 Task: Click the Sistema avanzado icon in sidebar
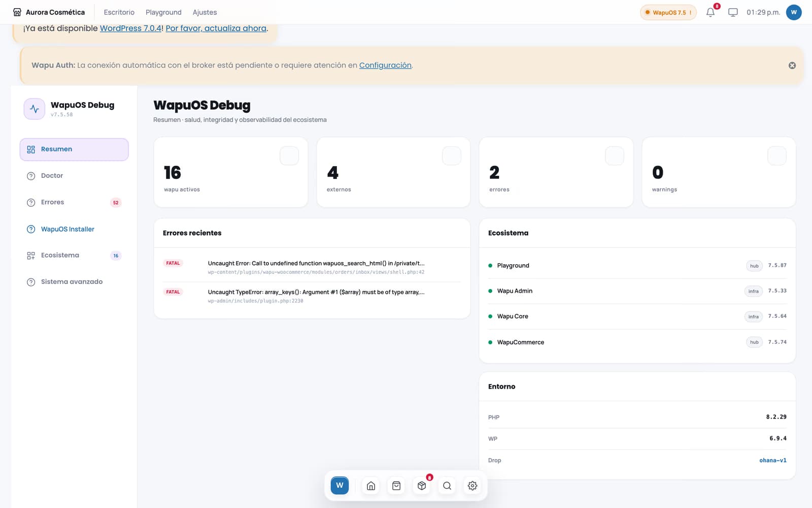click(31, 282)
